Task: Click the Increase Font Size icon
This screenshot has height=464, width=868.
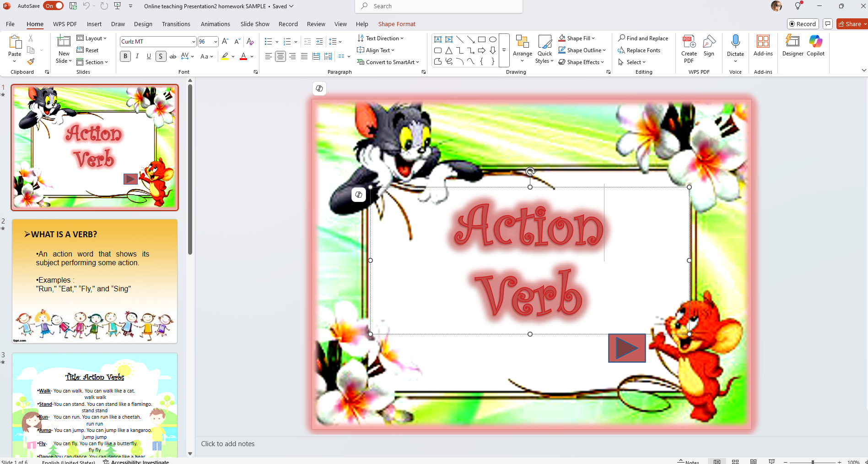Action: click(225, 42)
